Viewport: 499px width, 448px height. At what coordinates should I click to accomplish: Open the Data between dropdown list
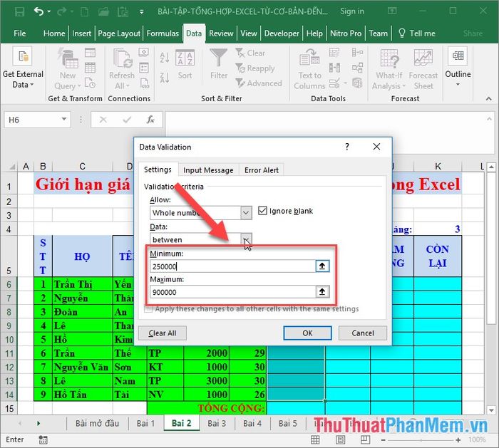[246, 239]
